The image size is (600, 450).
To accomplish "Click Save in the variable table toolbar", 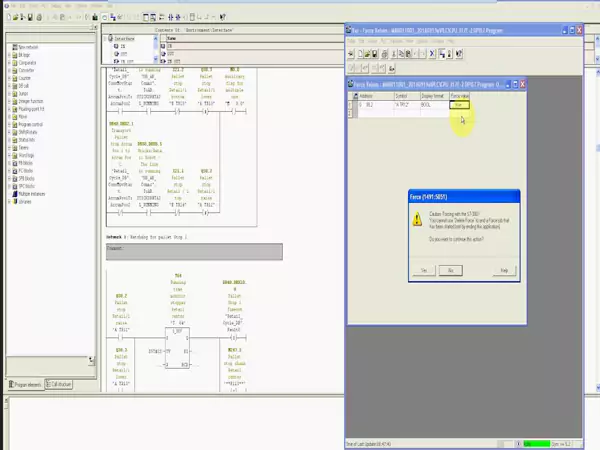I will coord(375,54).
